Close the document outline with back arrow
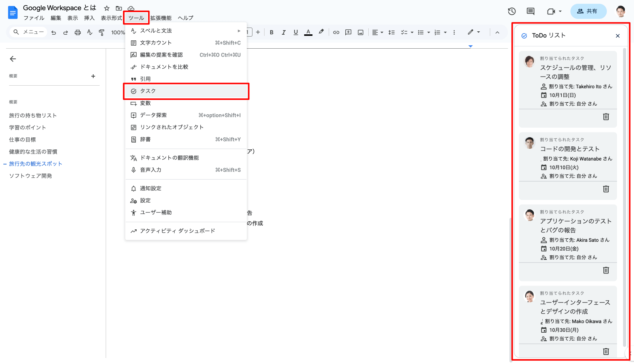This screenshot has width=634, height=364. pos(13,59)
